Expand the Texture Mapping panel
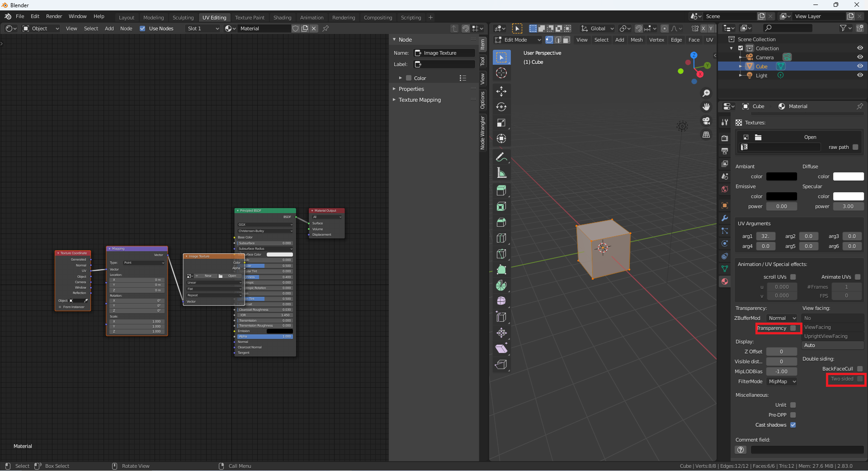This screenshot has width=868, height=471. 420,100
